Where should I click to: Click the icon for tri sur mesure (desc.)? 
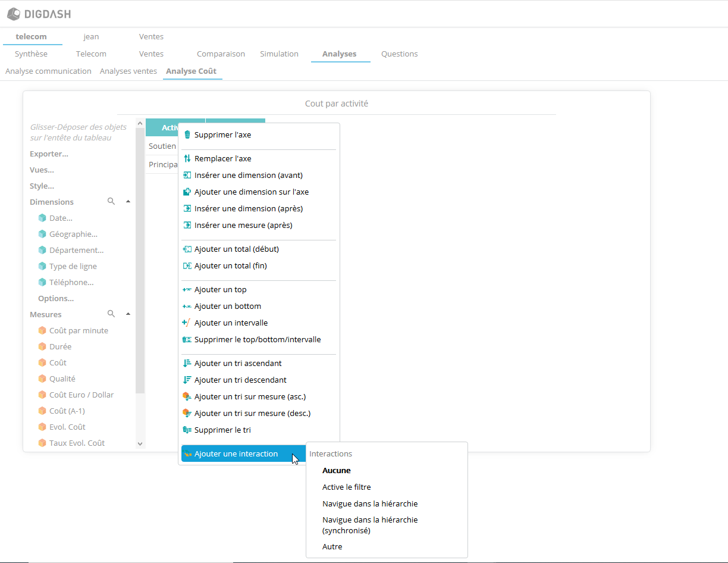(x=187, y=413)
